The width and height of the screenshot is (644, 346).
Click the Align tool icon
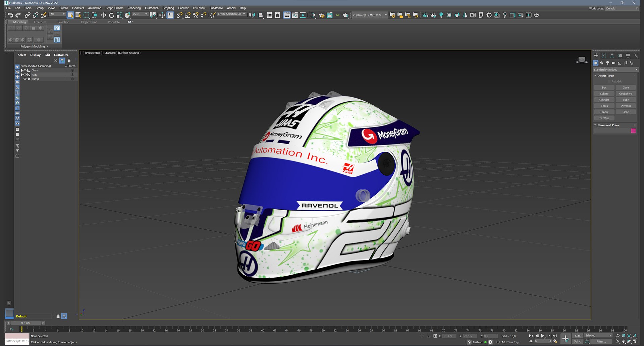(260, 15)
